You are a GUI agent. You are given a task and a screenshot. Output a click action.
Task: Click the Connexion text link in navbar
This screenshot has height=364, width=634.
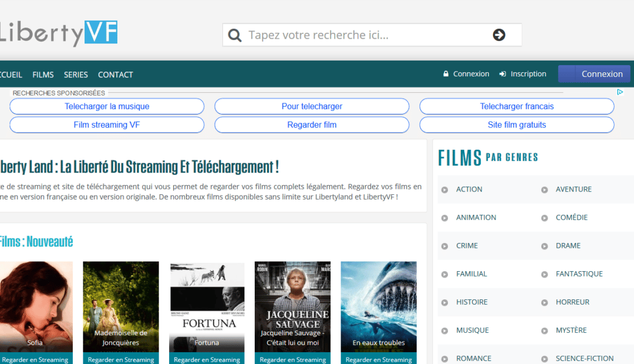[471, 74]
